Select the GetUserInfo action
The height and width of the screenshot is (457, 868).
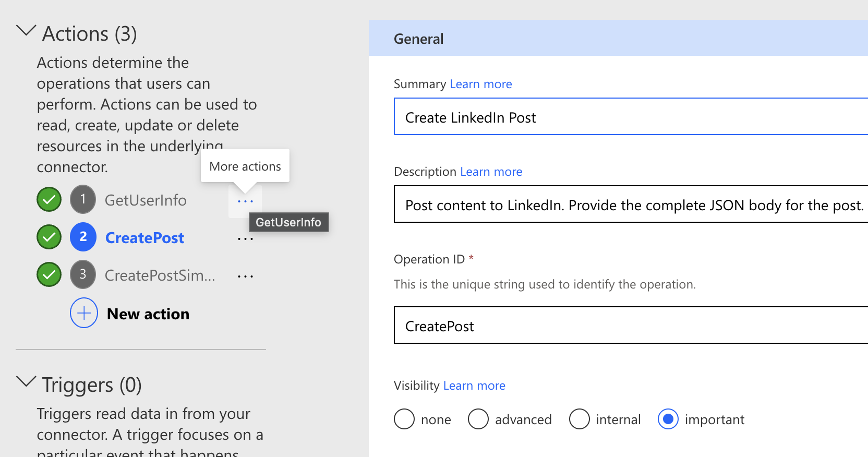pos(146,200)
